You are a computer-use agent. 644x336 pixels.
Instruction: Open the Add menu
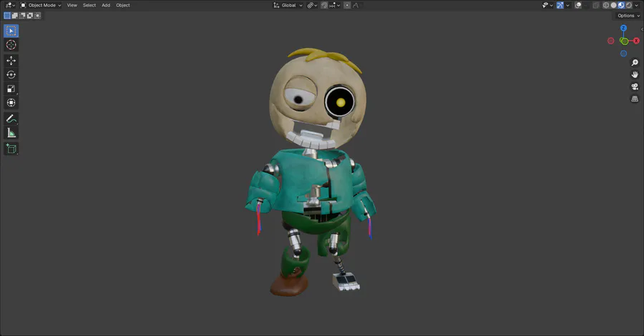coord(106,5)
